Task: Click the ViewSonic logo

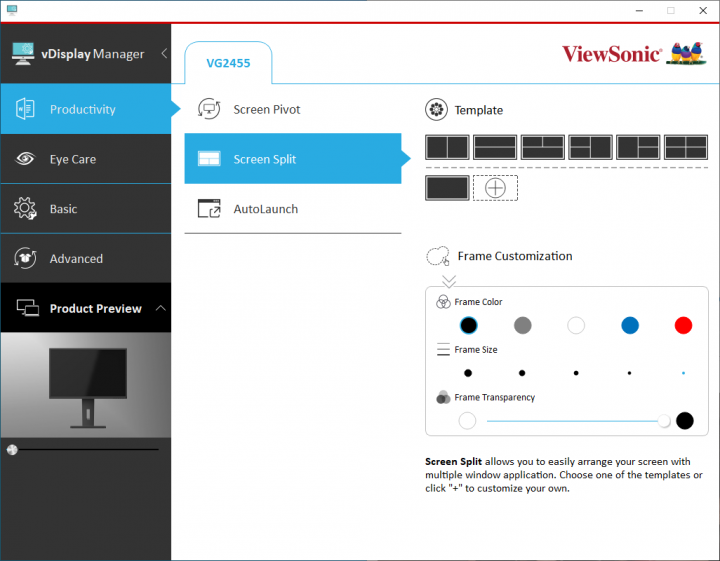Action: pyautogui.click(x=634, y=54)
